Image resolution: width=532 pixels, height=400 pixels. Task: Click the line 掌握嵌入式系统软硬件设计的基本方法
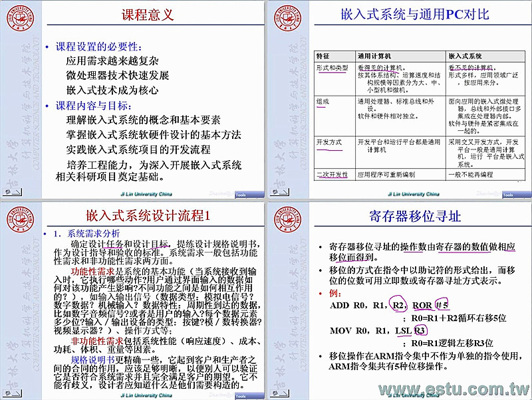(154, 135)
